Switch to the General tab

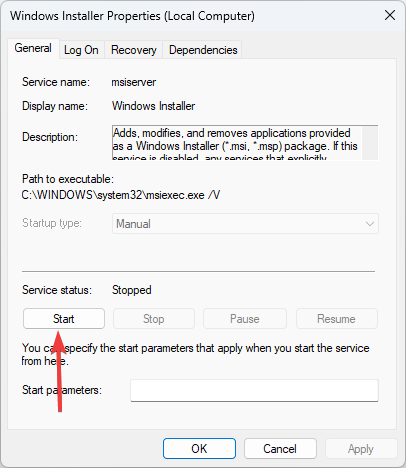[33, 48]
